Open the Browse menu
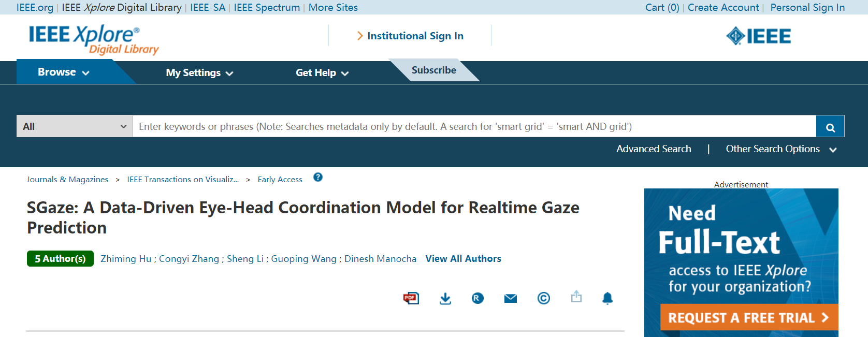The image size is (868, 337). (x=63, y=72)
